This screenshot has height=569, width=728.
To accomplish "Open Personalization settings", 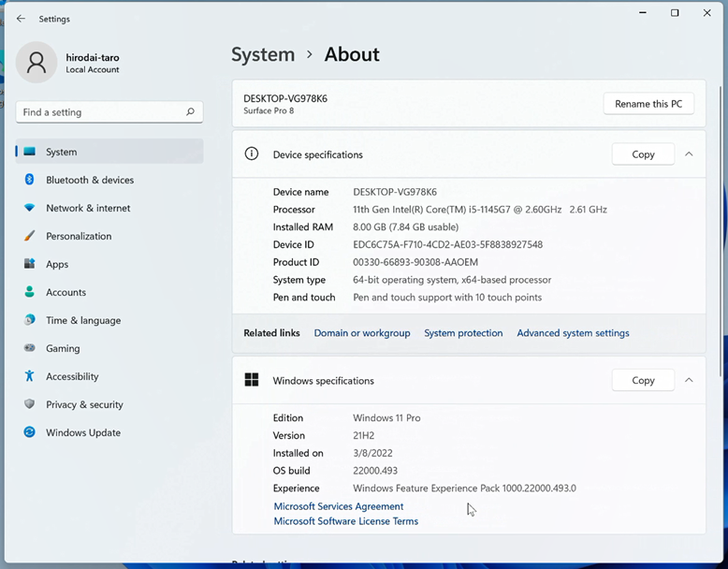I will click(109, 236).
